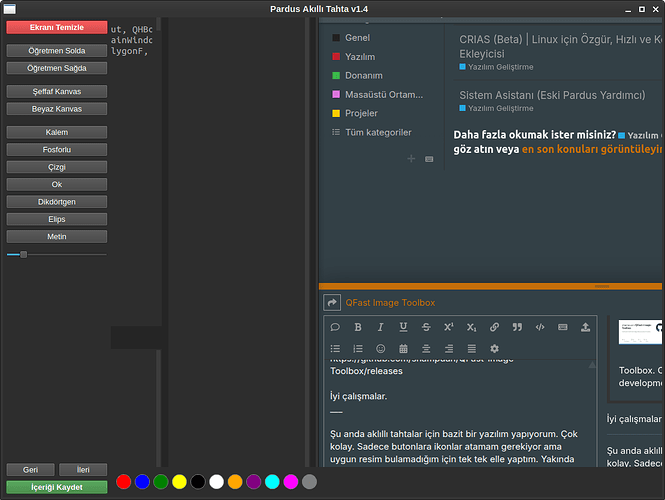The height and width of the screenshot is (500, 665).
Task: Open Tüm kategoriler list in sidebar
Action: tap(377, 132)
